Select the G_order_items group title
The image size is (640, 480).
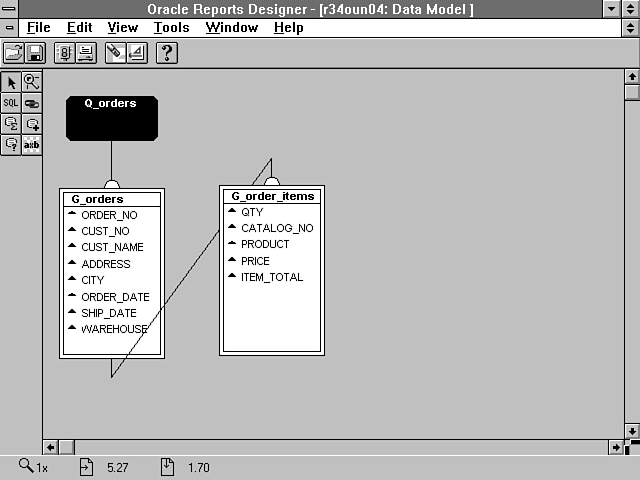272,196
